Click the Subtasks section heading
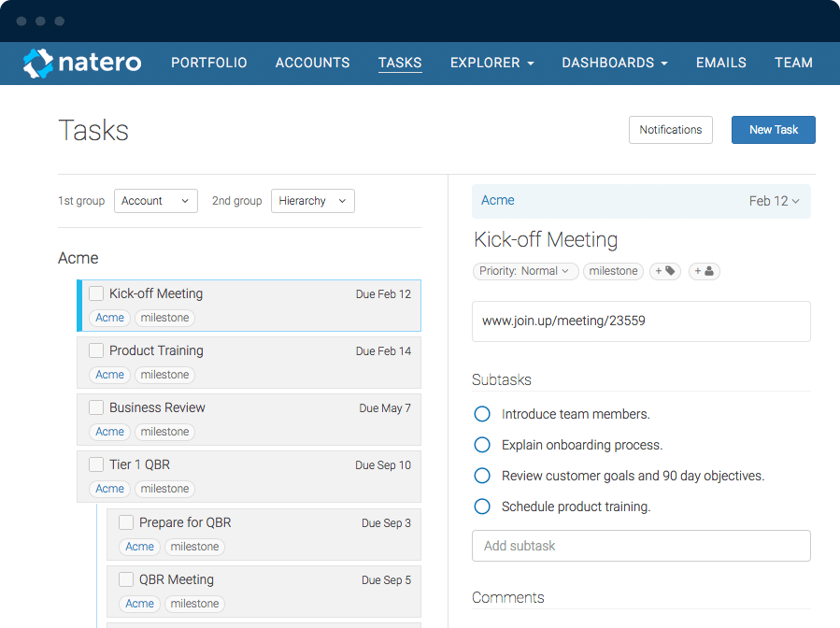The width and height of the screenshot is (840, 628). point(502,380)
